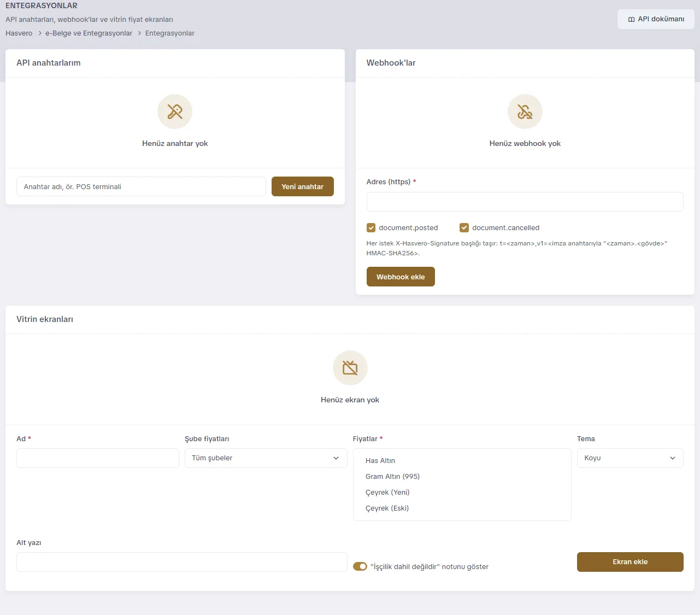700x615 pixels.
Task: Click the ENTEGRASYONLAR page title
Action: (42, 5)
